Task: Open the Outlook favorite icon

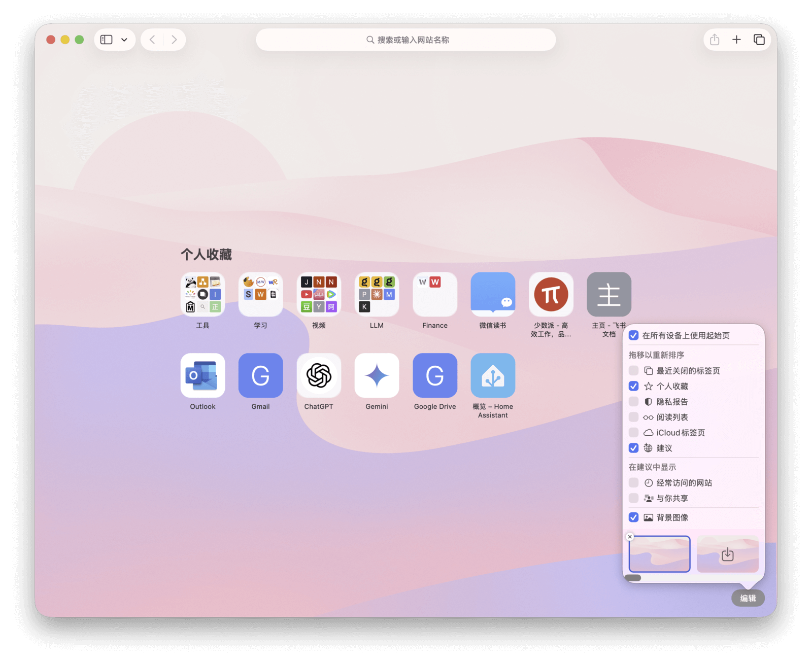Action: coord(202,375)
